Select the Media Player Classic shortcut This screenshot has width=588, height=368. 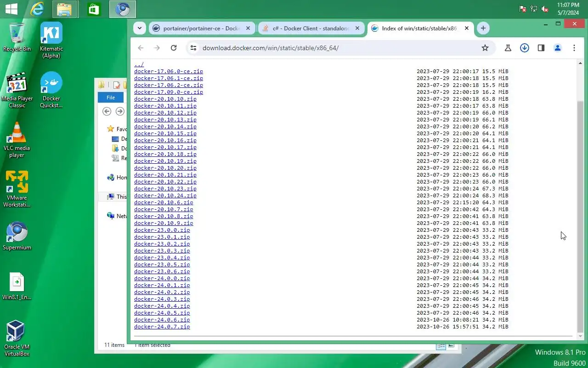[x=17, y=90]
